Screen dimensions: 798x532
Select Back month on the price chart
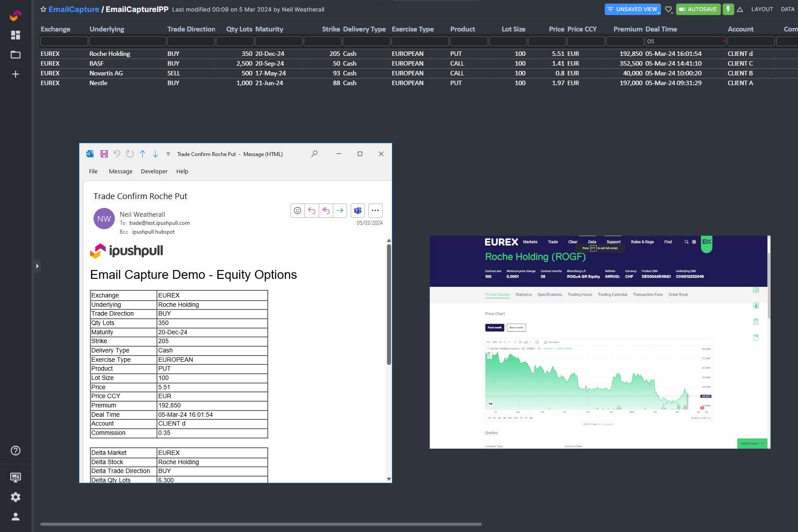[x=517, y=328]
